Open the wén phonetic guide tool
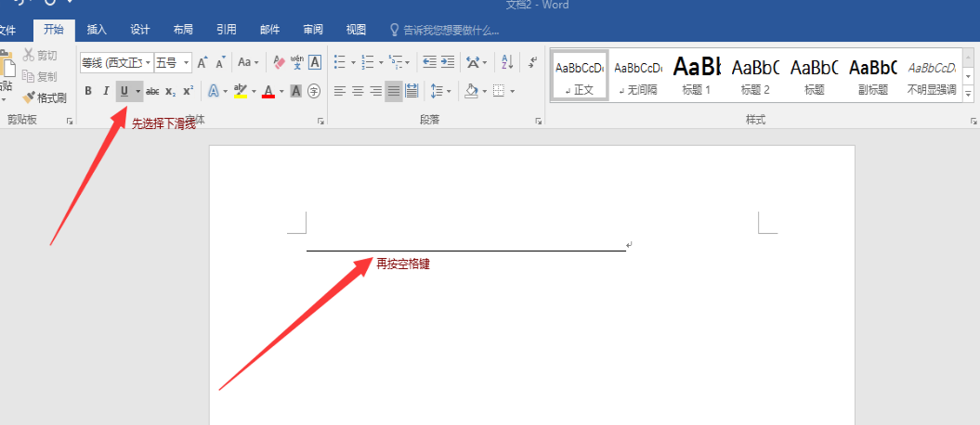Image resolution: width=980 pixels, height=425 pixels. pos(297,62)
